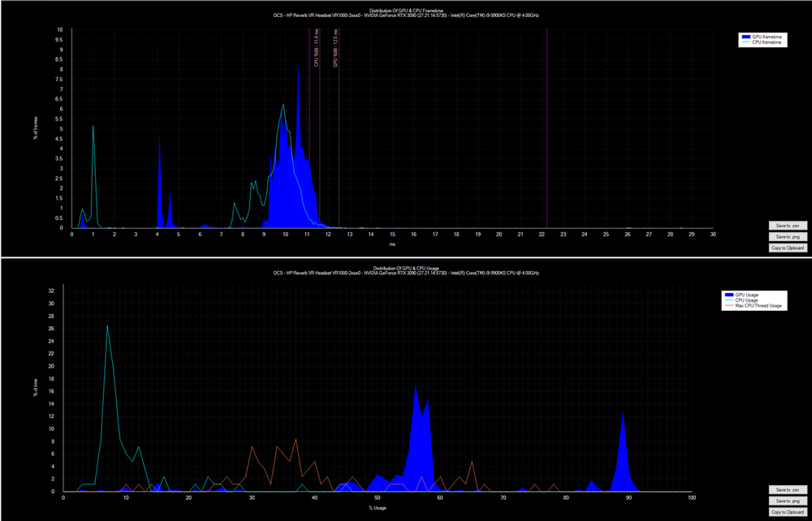812x521 pixels.
Task: Click the 'GPU %99 - 12.5 ms' marker label
Action: pyautogui.click(x=335, y=48)
